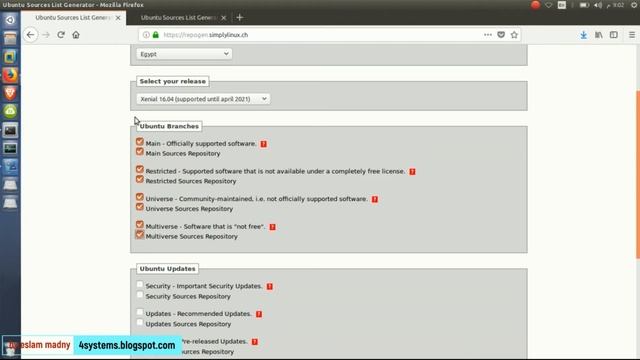The height and width of the screenshot is (360, 640).
Task: Show site information icon in address bar
Action: (x=146, y=35)
